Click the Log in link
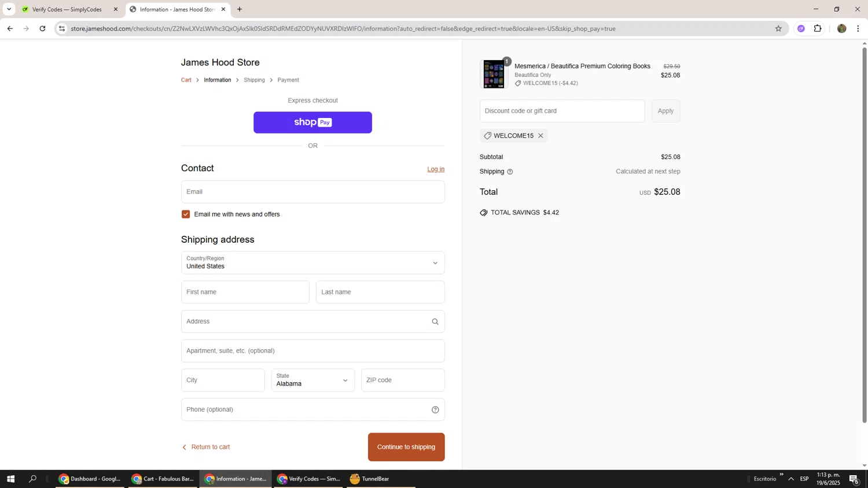This screenshot has width=868, height=488. point(436,169)
